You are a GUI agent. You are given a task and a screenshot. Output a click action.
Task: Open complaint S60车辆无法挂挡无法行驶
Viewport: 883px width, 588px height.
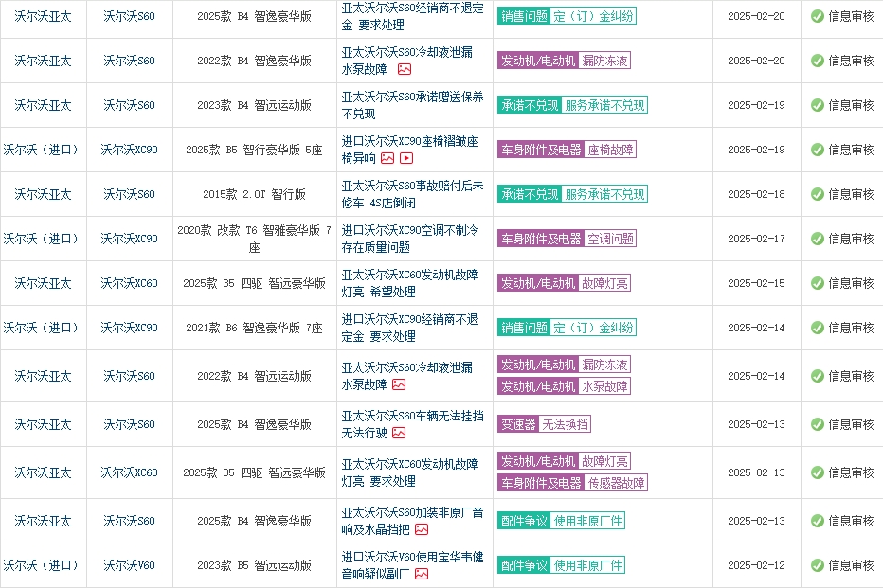coord(412,424)
